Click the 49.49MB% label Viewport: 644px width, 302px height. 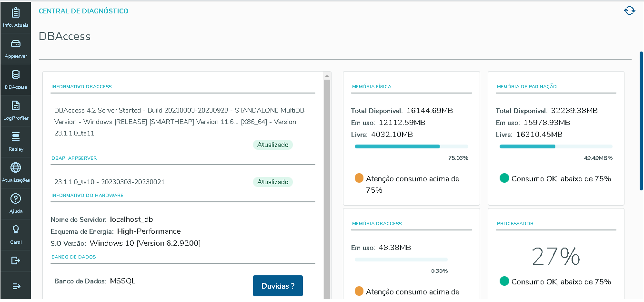tap(598, 158)
